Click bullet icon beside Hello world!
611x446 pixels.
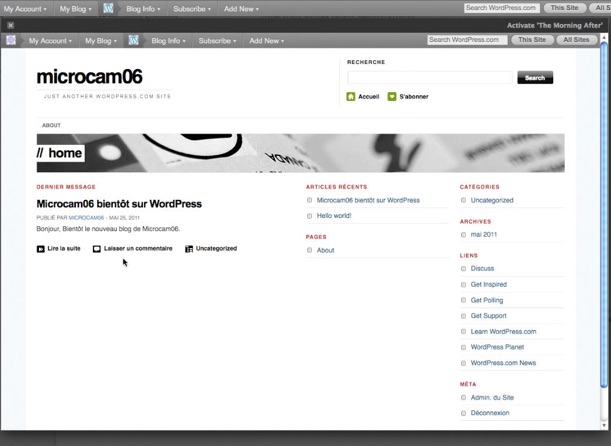pos(309,216)
